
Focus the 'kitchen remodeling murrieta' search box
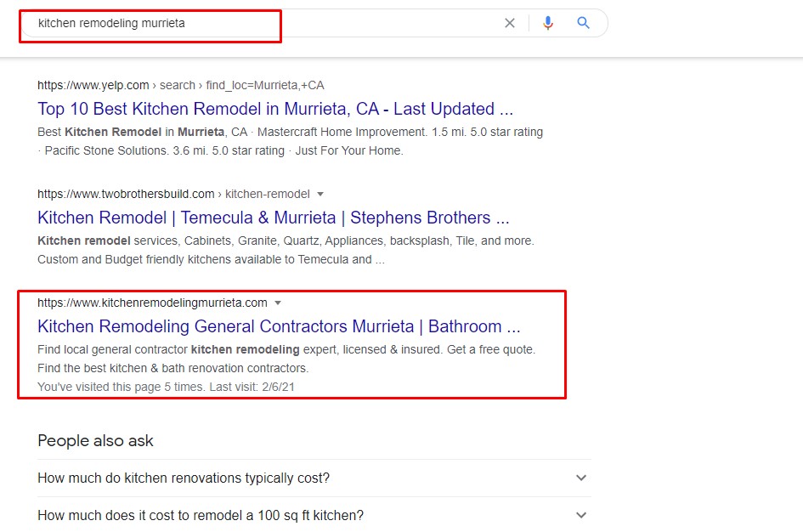click(x=255, y=24)
